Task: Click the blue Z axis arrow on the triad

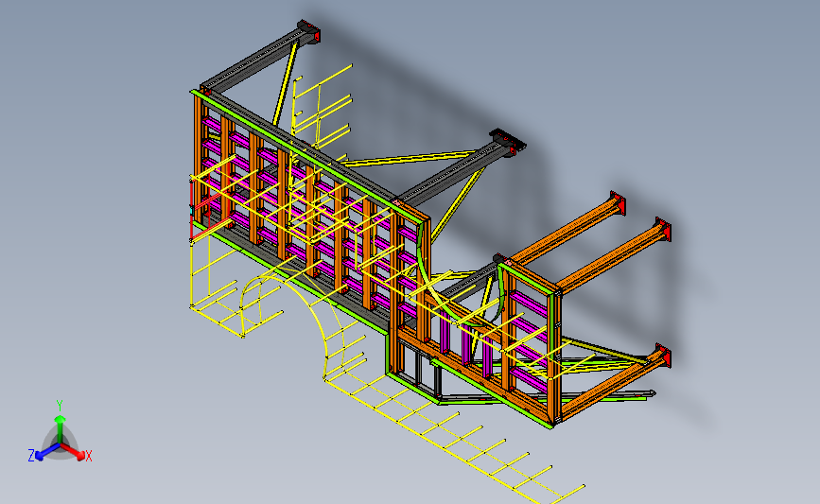Action: 48,451
